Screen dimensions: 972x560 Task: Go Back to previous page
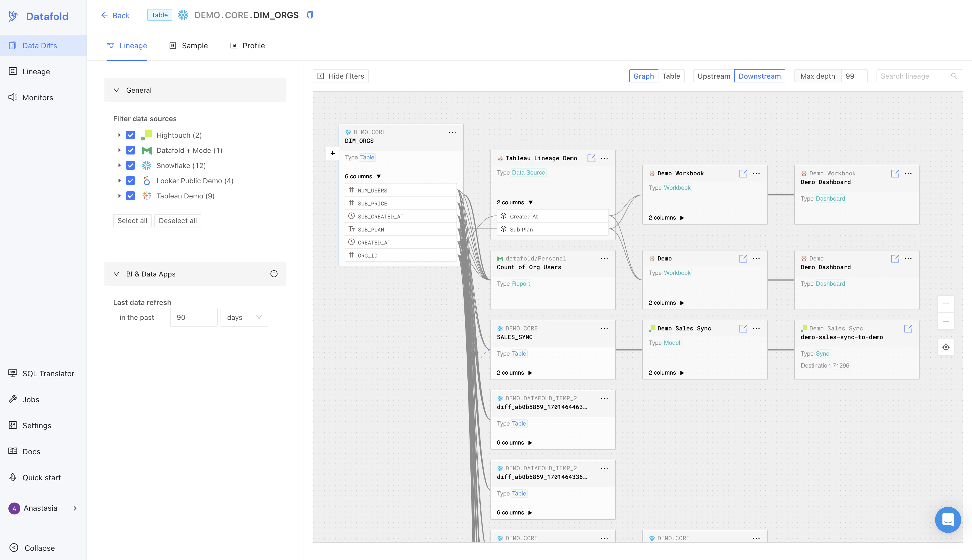[115, 15]
